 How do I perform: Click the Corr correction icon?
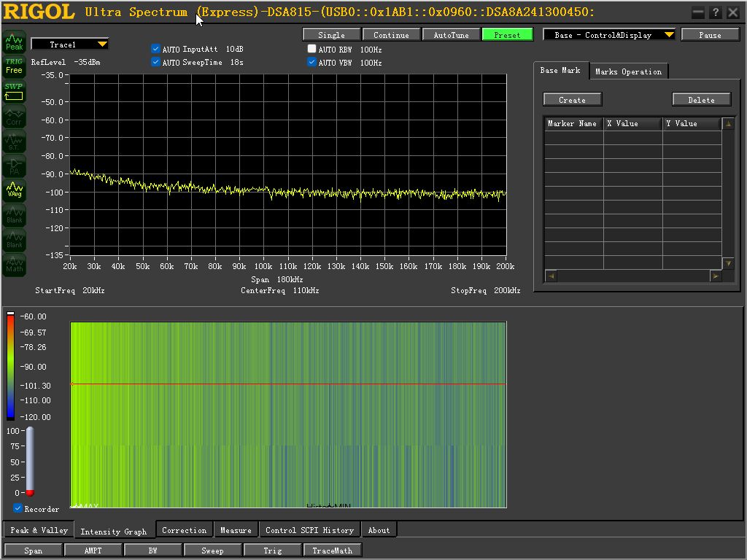pyautogui.click(x=15, y=116)
